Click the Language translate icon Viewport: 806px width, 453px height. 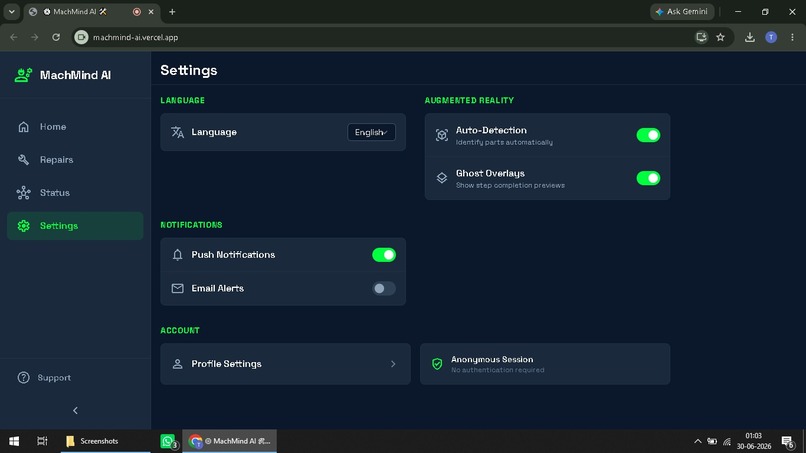[x=177, y=132]
